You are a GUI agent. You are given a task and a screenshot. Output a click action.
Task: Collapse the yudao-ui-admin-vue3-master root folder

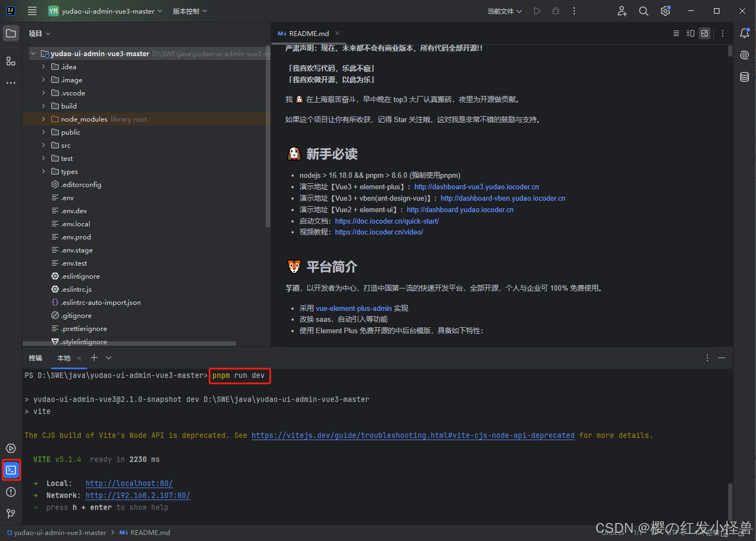(33, 53)
